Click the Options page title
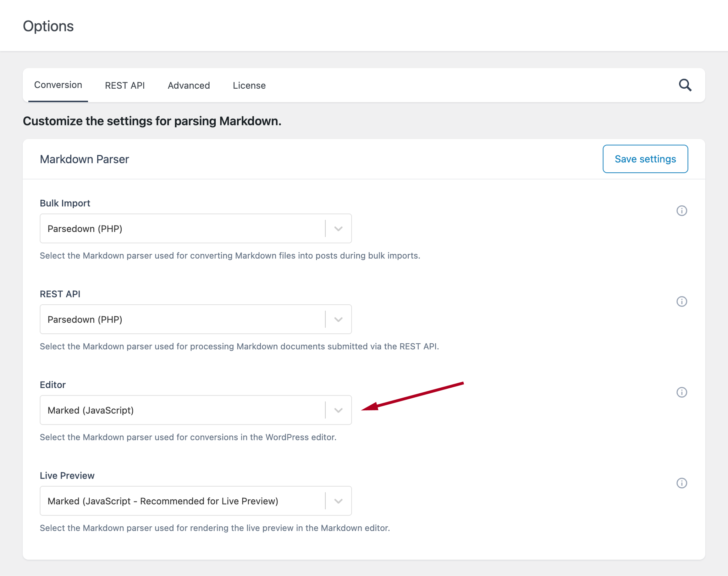This screenshot has height=576, width=728. point(48,26)
